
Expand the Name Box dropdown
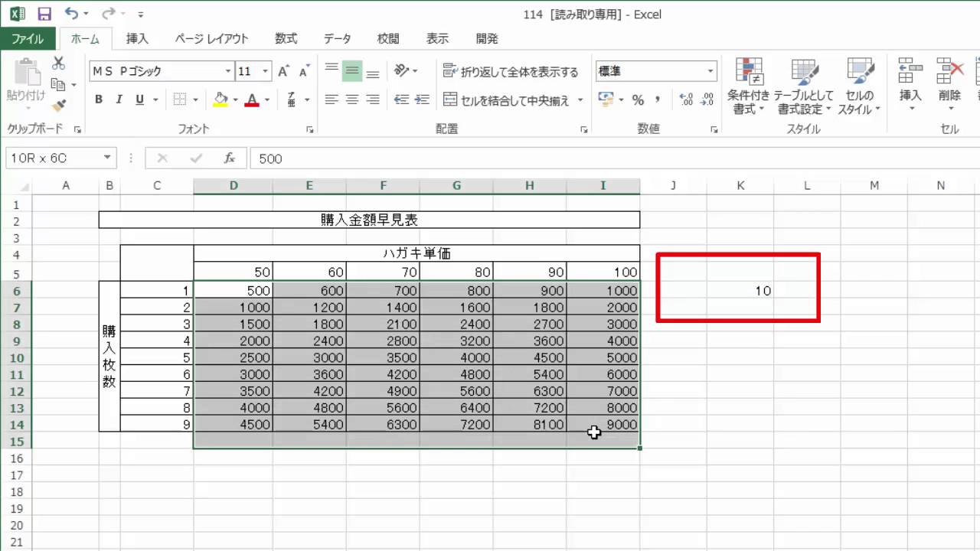pyautogui.click(x=107, y=158)
